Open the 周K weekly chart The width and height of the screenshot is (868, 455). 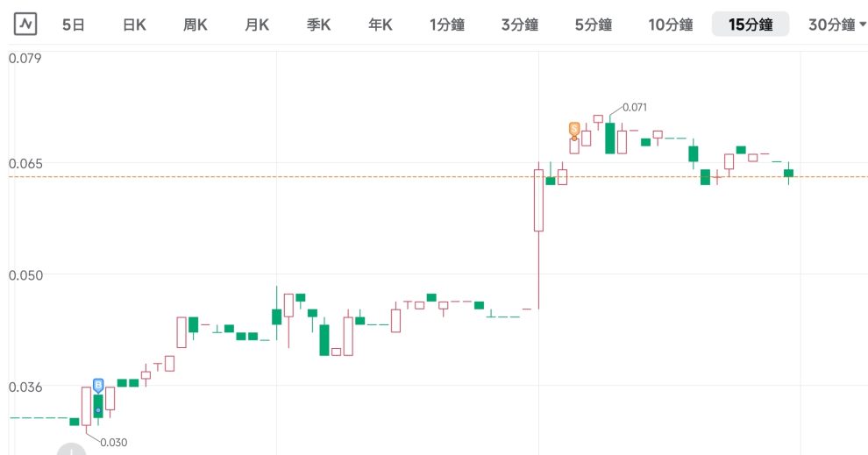pyautogui.click(x=195, y=25)
